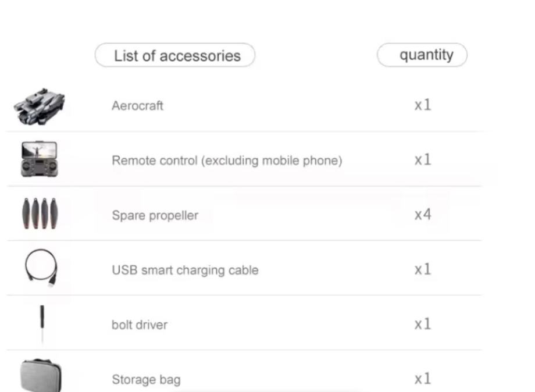Click the USB charging cable image
The image size is (535, 392).
click(41, 268)
